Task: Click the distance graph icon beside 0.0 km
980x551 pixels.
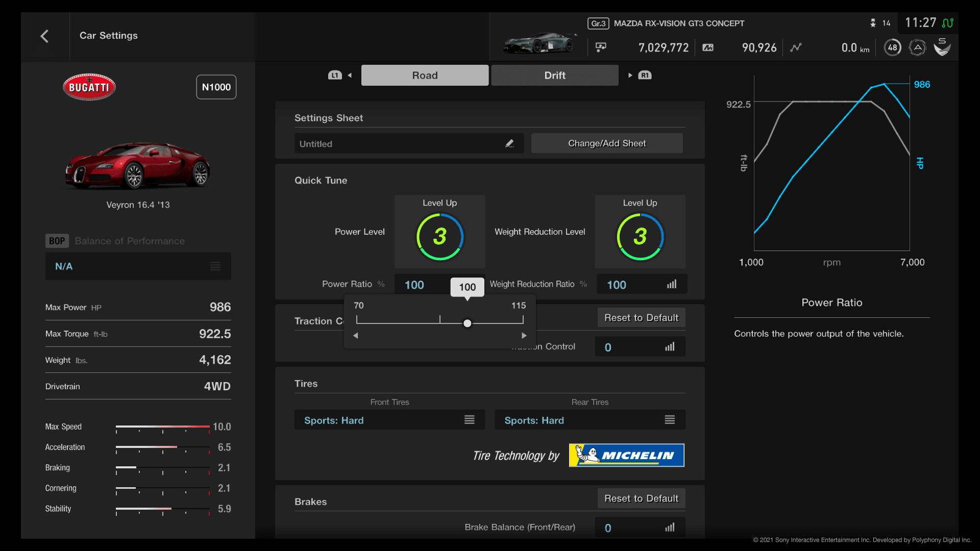Action: point(796,47)
